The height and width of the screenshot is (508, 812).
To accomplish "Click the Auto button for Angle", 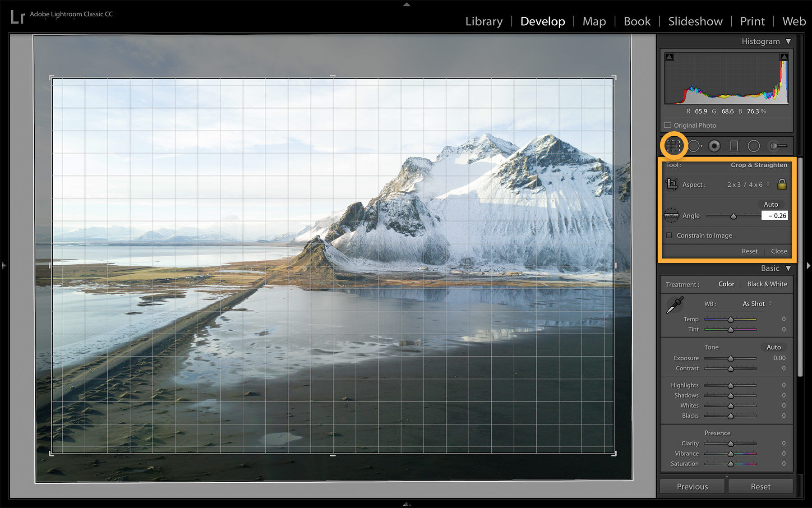I will (x=771, y=204).
